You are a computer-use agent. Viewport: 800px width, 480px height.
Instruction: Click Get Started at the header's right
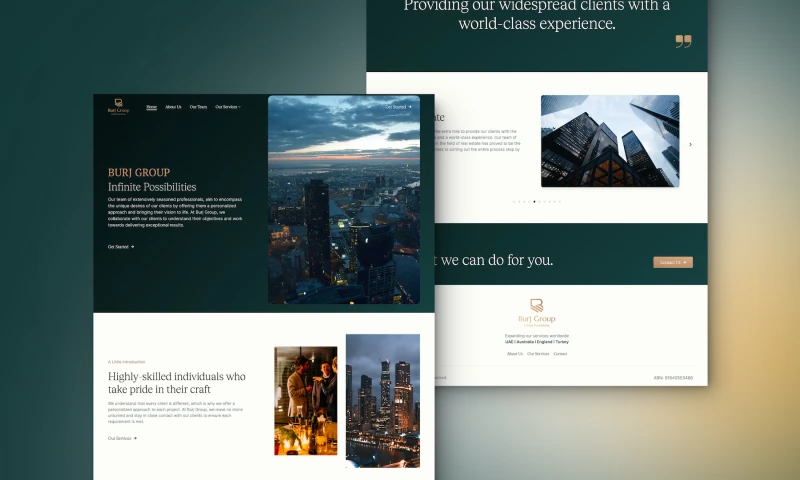coord(398,107)
